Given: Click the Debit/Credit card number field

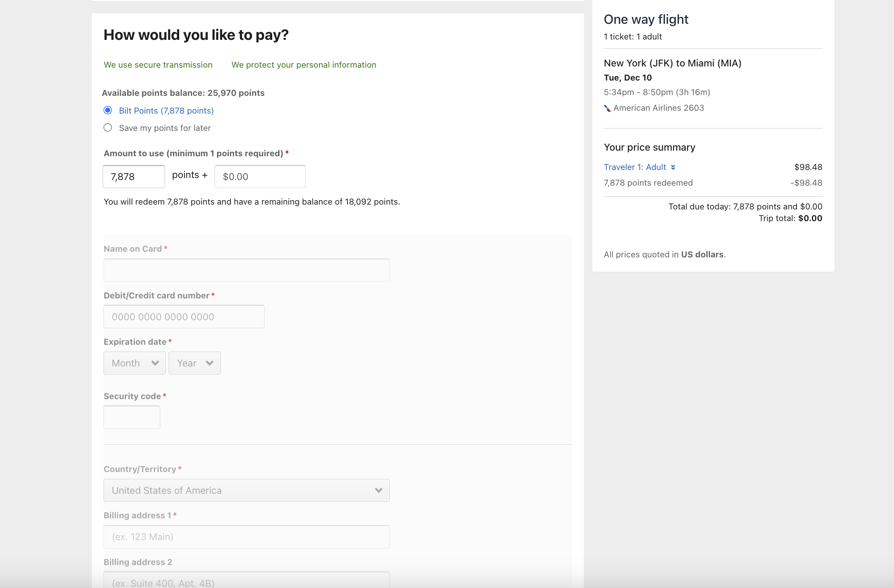Looking at the screenshot, I should (184, 317).
